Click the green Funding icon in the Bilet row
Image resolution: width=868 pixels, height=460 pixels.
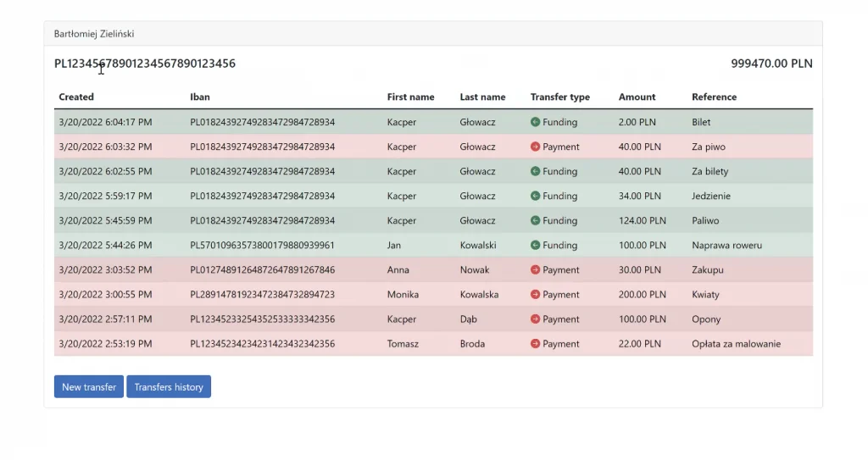535,122
